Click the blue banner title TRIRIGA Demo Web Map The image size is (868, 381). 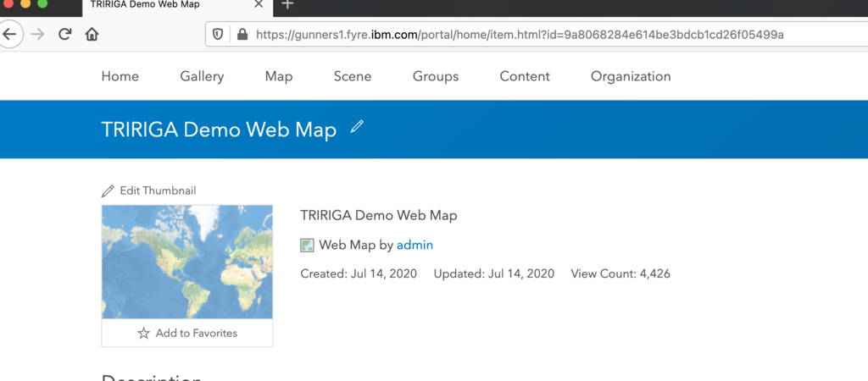click(219, 130)
